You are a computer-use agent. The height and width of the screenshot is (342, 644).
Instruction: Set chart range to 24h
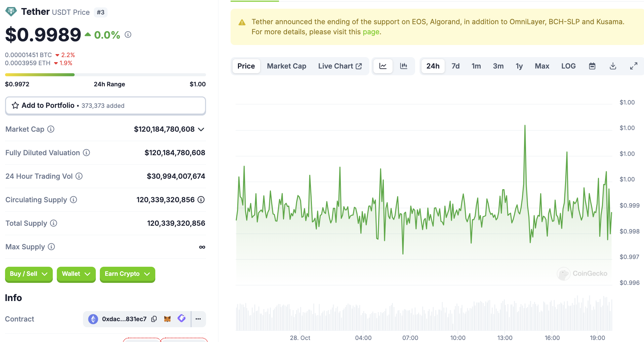(x=433, y=66)
